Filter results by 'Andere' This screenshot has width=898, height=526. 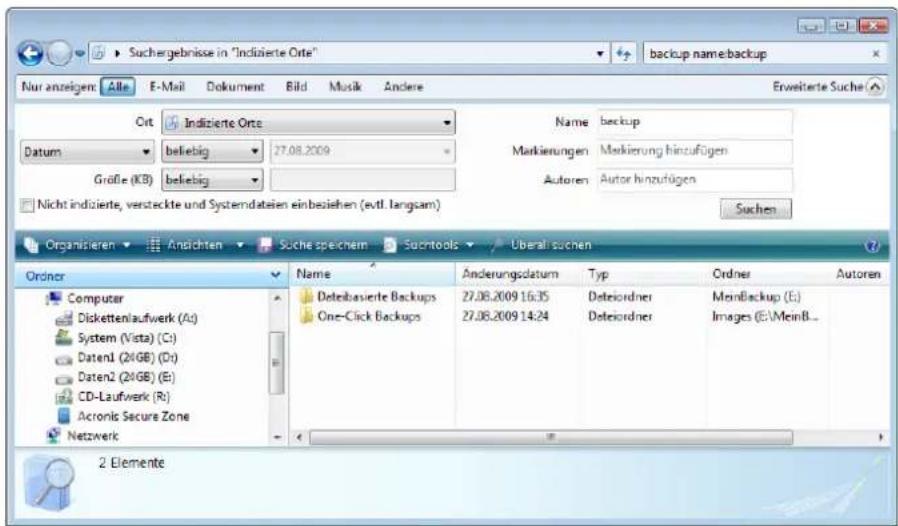click(x=403, y=87)
